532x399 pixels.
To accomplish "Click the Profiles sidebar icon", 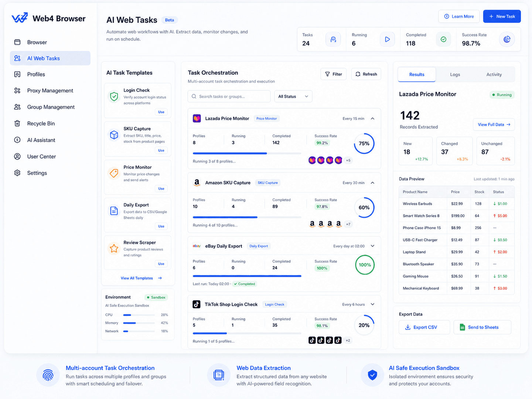I will click(x=17, y=74).
